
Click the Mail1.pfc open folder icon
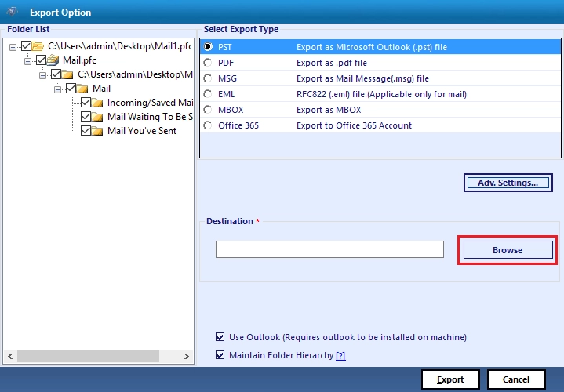click(x=38, y=46)
